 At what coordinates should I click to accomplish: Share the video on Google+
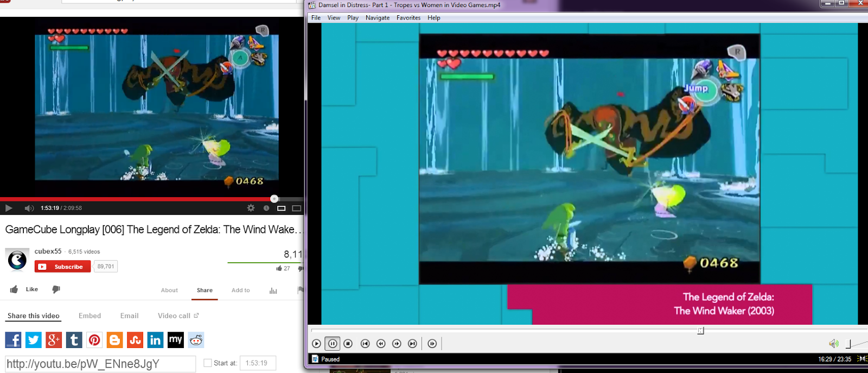pos(54,340)
